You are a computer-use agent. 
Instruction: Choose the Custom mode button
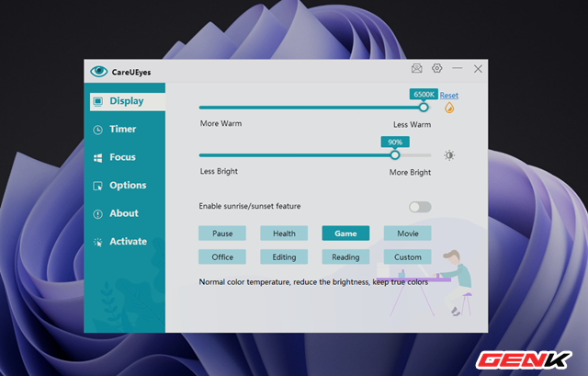tap(408, 257)
